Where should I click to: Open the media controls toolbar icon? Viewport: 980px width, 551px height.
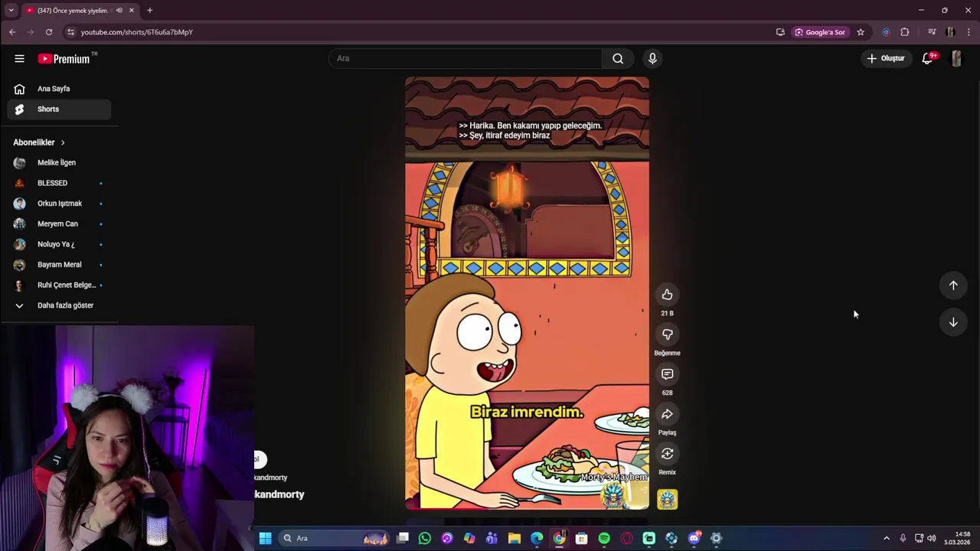tap(932, 32)
